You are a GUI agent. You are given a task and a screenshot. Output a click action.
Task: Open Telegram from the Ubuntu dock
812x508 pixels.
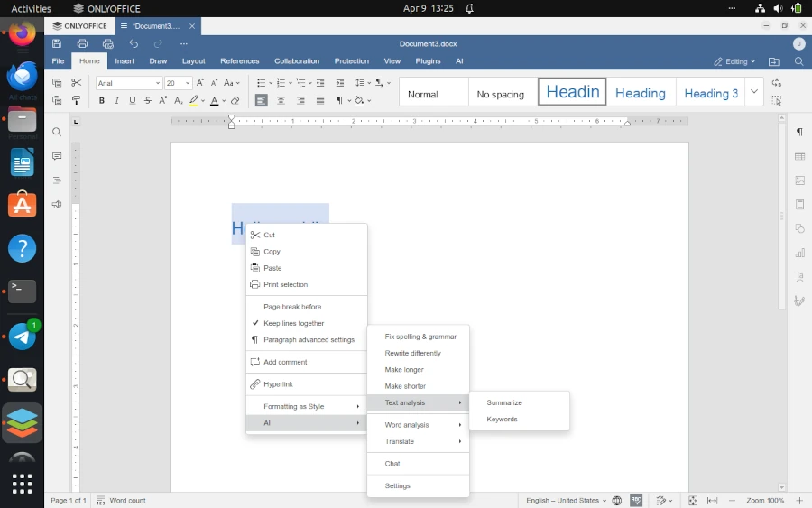click(x=23, y=337)
